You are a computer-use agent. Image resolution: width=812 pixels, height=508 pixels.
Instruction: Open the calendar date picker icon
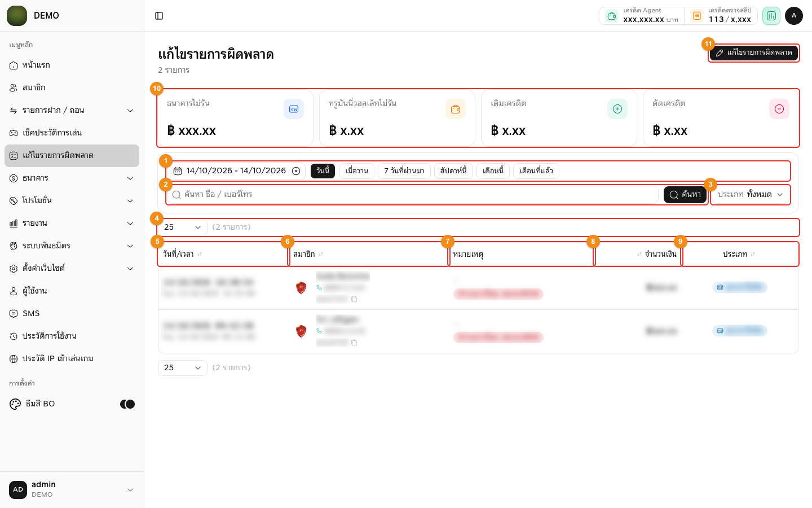(178, 171)
